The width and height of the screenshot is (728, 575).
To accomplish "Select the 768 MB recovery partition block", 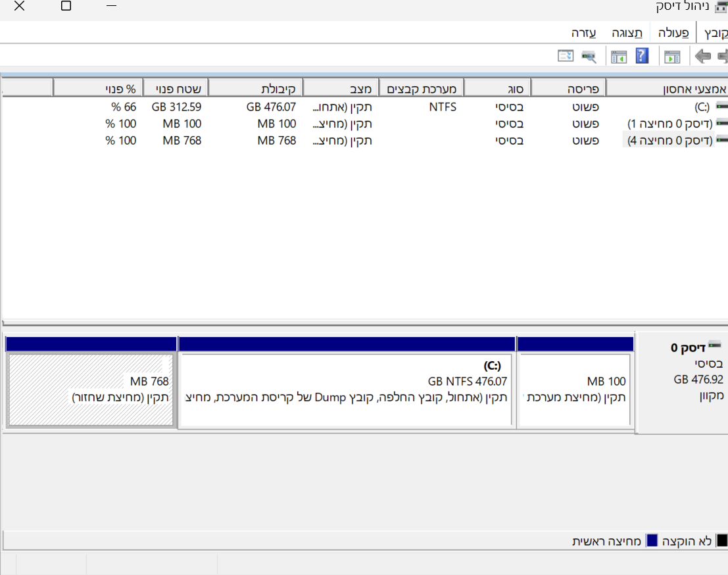I will [x=91, y=389].
